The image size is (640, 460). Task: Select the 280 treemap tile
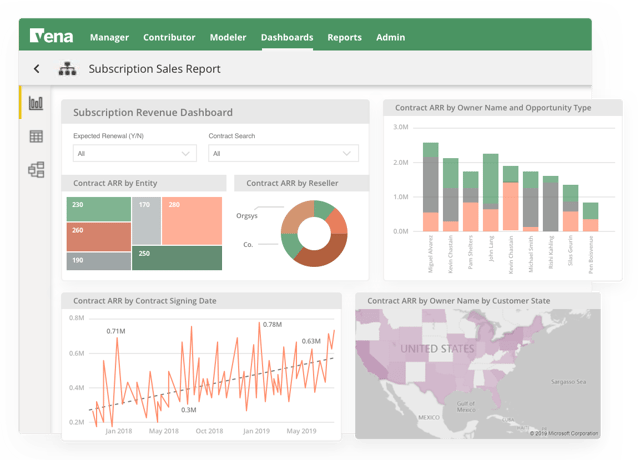(192, 221)
